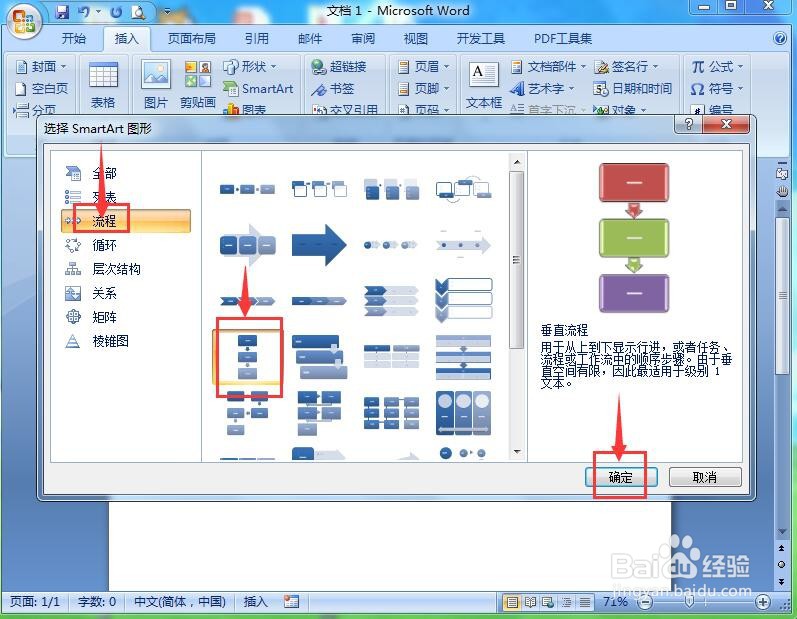
Task: Insert a 超链接 hyperlink
Action: [x=339, y=67]
